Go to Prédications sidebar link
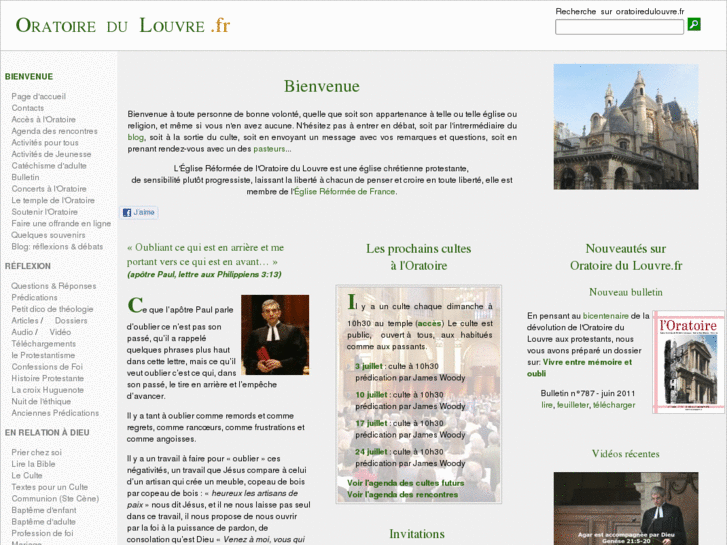The width and height of the screenshot is (727, 545). point(34,298)
